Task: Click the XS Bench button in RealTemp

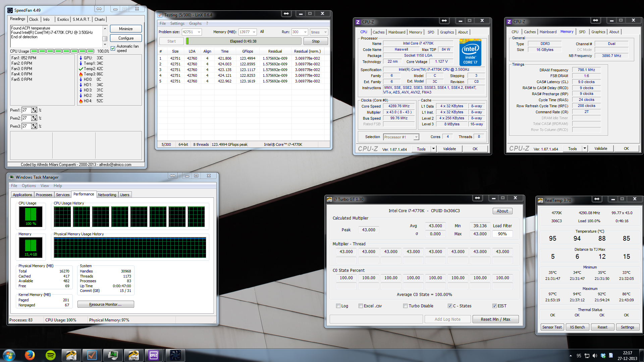Action: point(577,327)
